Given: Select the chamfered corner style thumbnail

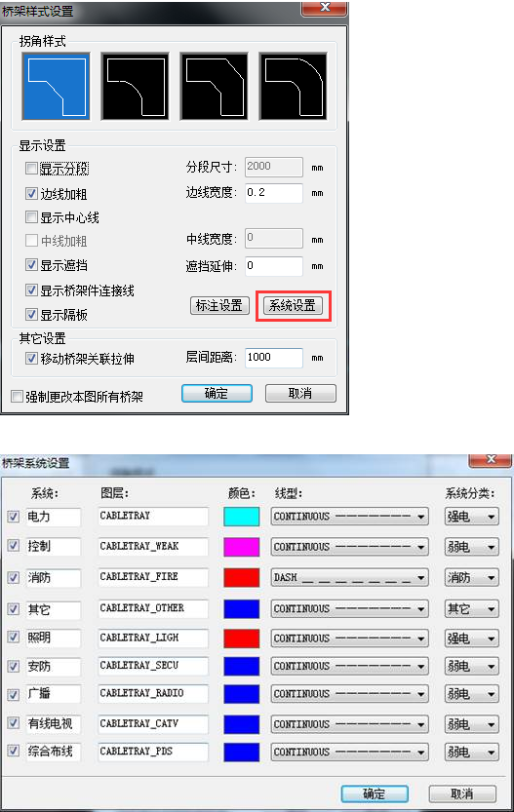Looking at the screenshot, I should pyautogui.click(x=56, y=86).
